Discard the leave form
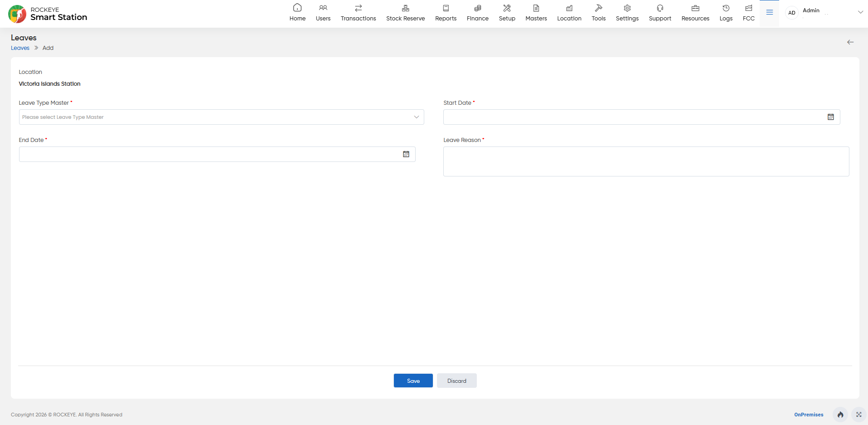 point(457,381)
